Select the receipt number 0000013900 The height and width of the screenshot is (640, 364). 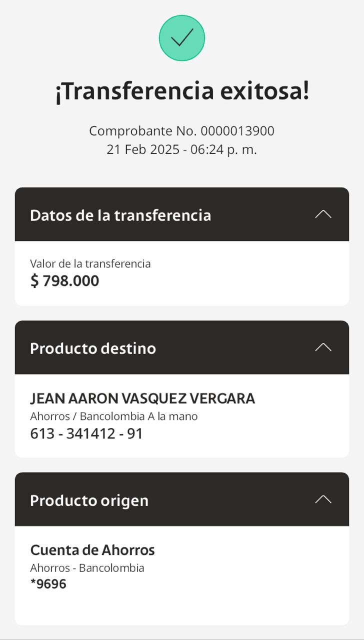click(237, 131)
